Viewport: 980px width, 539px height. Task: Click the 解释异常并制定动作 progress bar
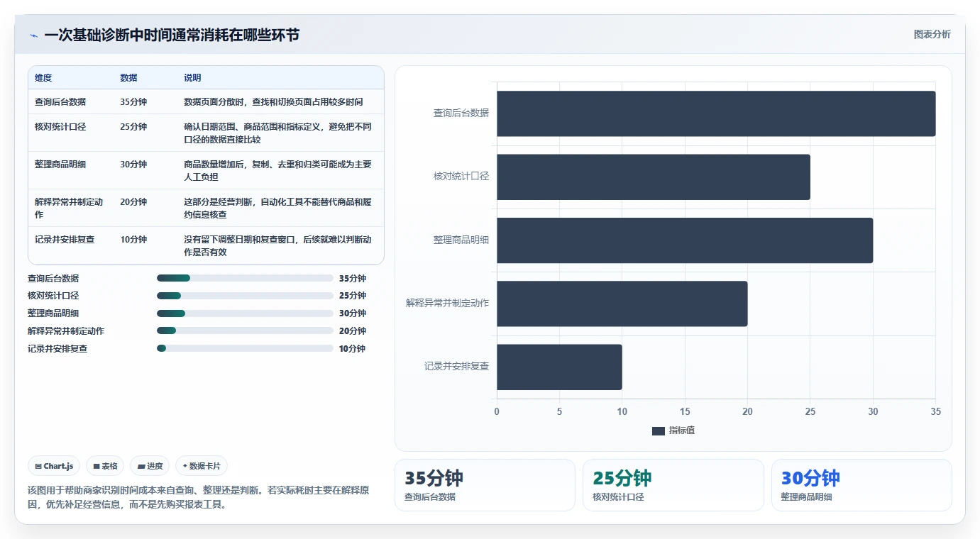click(x=245, y=330)
